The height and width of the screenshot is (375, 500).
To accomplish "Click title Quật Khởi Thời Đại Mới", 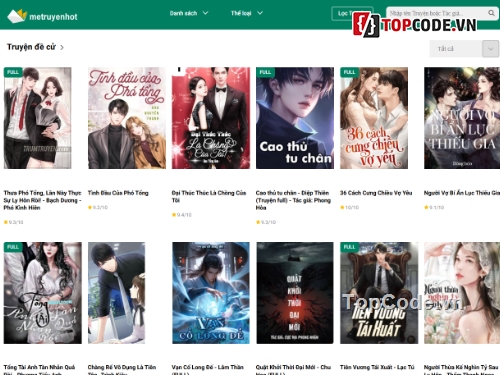I will click(x=293, y=370).
